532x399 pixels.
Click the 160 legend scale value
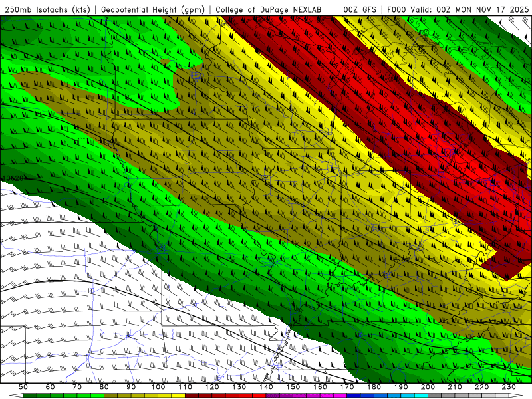tap(320, 387)
